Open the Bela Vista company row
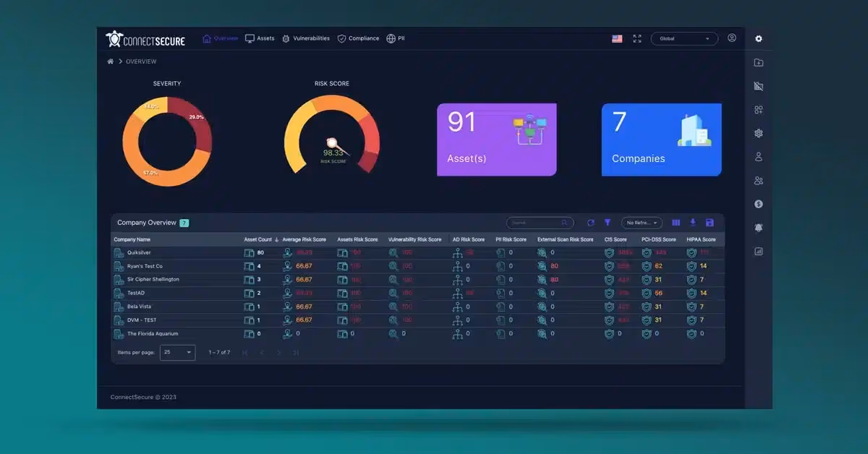 [x=417, y=307]
